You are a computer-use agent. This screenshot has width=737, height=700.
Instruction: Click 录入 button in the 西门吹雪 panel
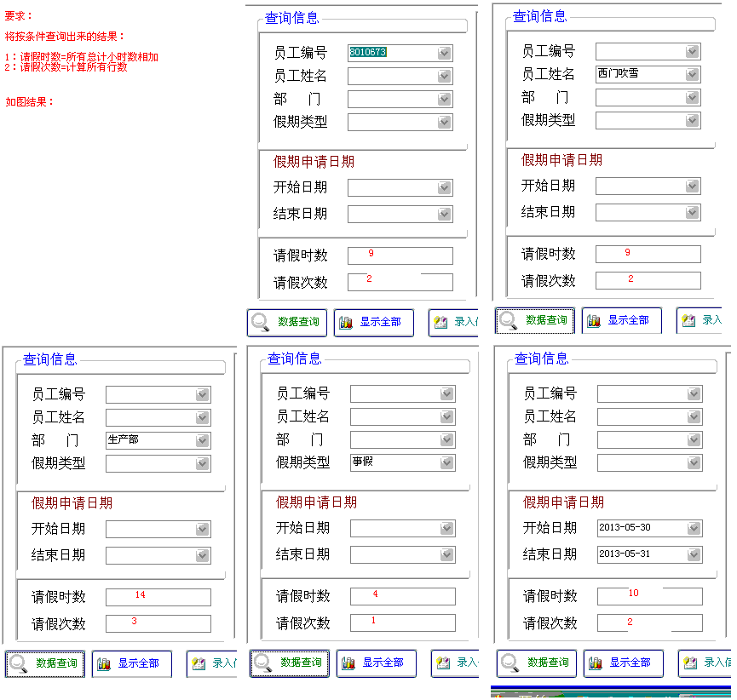pos(700,320)
